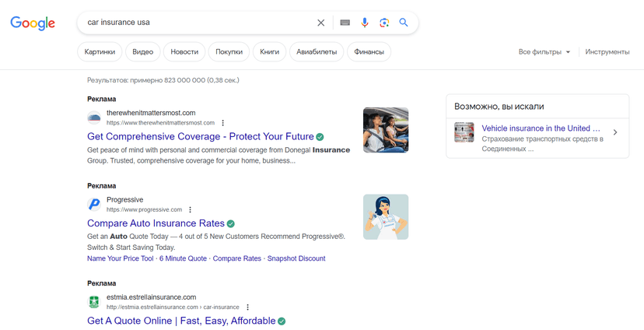Open Get Comprehensive Coverage ad link
Image resolution: width=644 pixels, height=330 pixels.
point(201,136)
